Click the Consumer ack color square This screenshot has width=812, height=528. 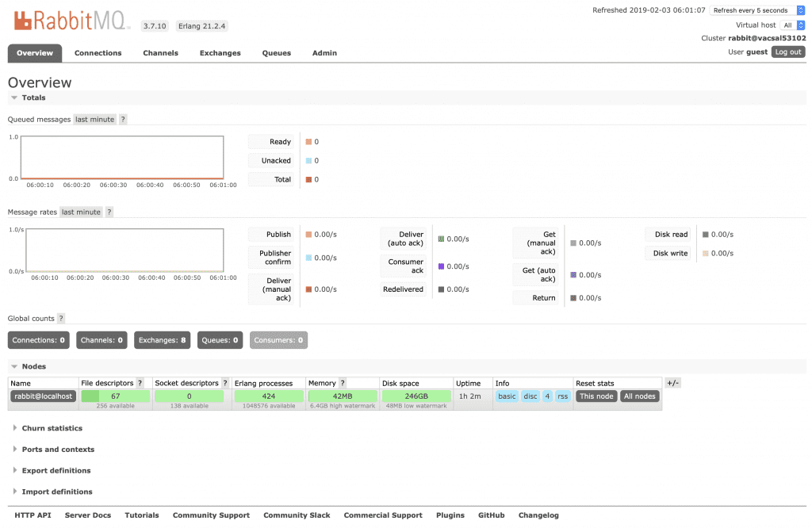441,266
